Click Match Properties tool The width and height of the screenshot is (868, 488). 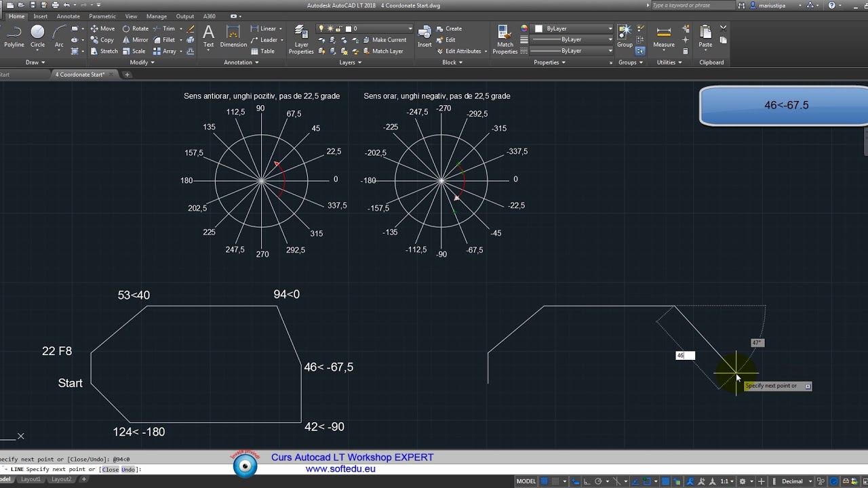[x=505, y=39]
